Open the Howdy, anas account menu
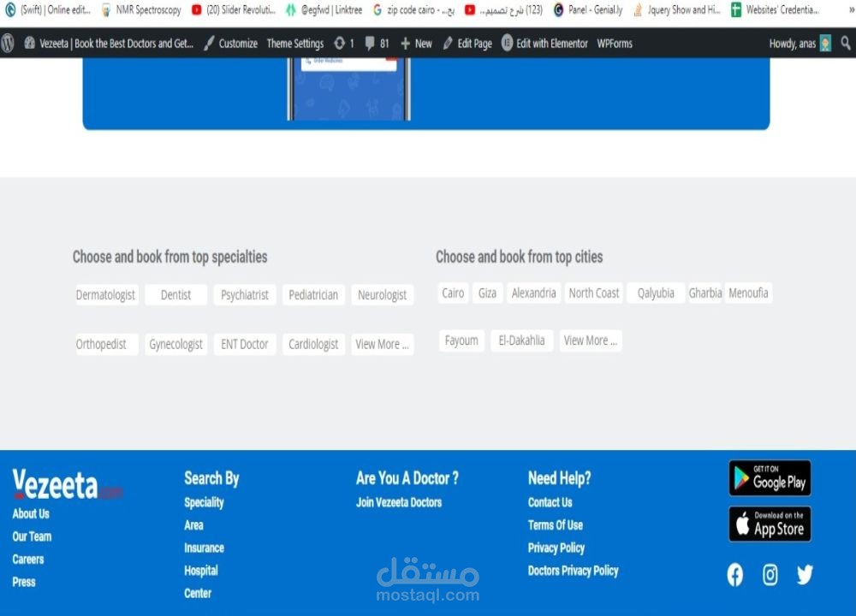 click(x=794, y=43)
